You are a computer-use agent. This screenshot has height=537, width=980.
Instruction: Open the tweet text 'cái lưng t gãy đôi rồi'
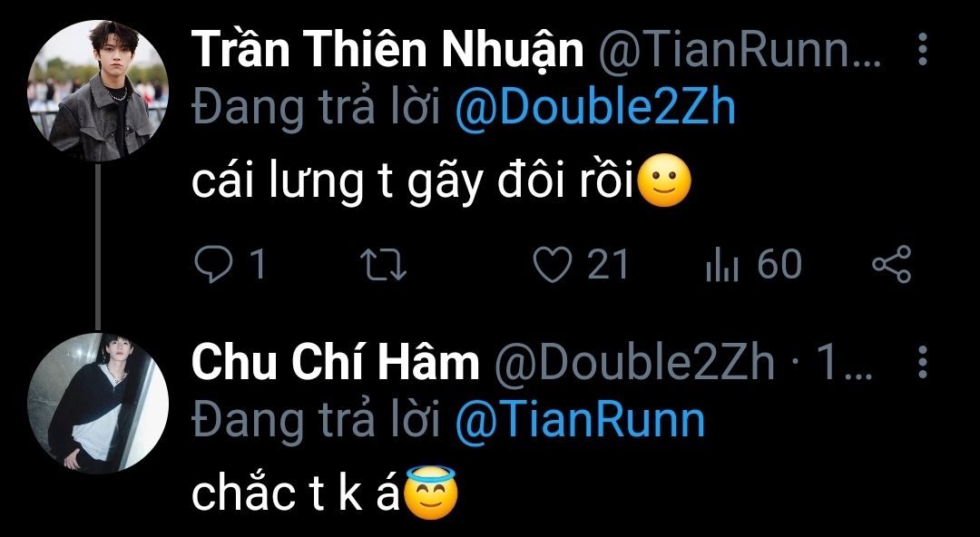click(413, 184)
